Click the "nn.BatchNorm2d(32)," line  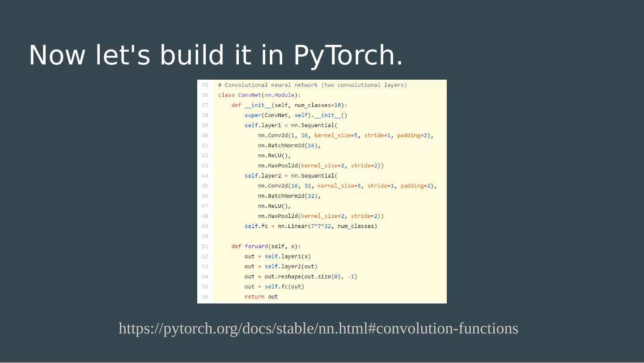pos(289,196)
